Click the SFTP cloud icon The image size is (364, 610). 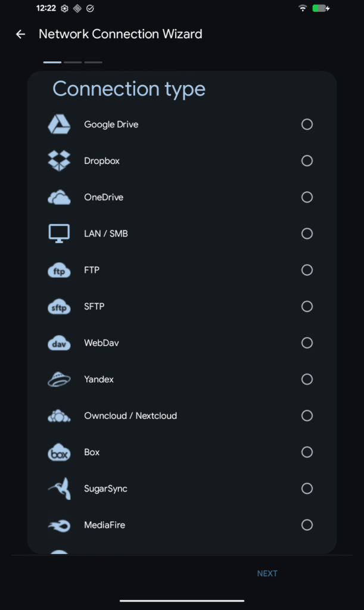coord(59,306)
